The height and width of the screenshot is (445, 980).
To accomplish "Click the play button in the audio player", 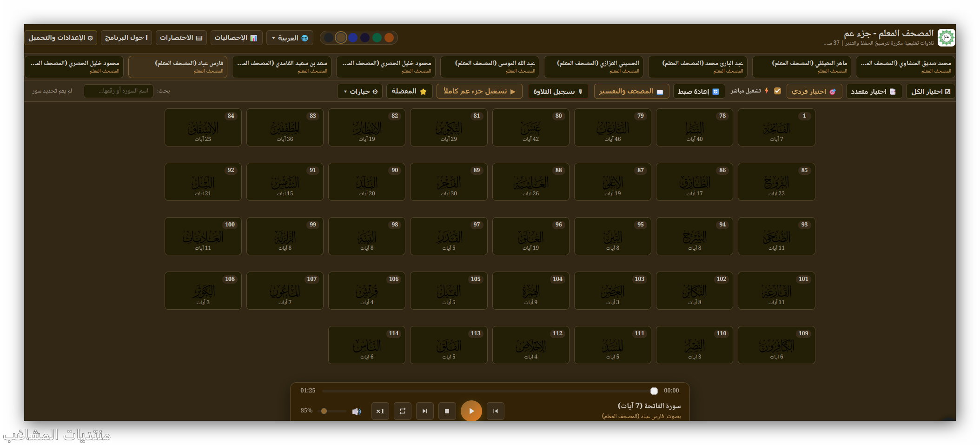I will point(471,411).
